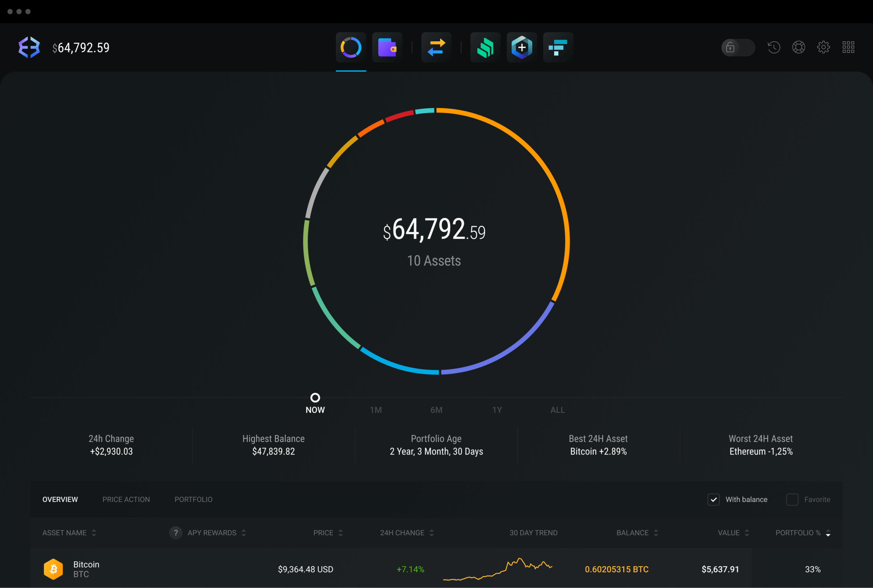The height and width of the screenshot is (588, 873).
Task: Open the Compound Finance app
Action: 485,47
